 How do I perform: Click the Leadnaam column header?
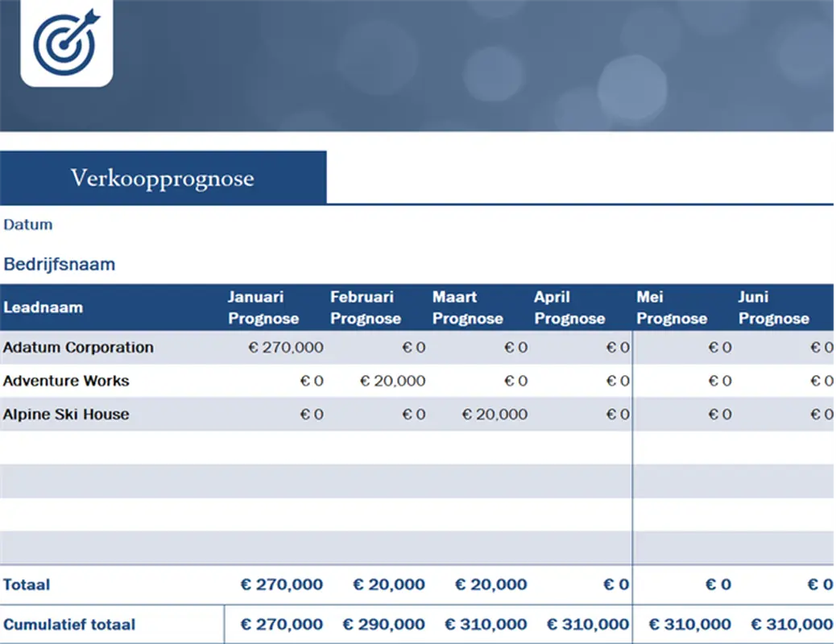43,308
